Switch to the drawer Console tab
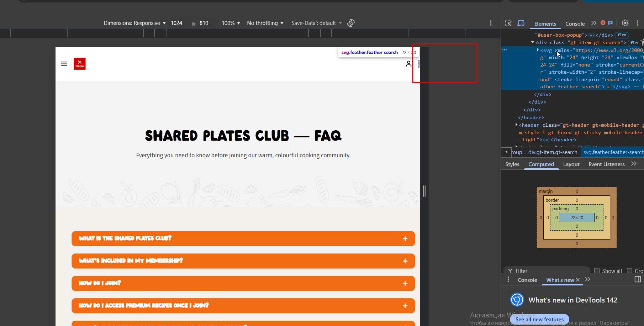644x326 pixels. (527, 280)
